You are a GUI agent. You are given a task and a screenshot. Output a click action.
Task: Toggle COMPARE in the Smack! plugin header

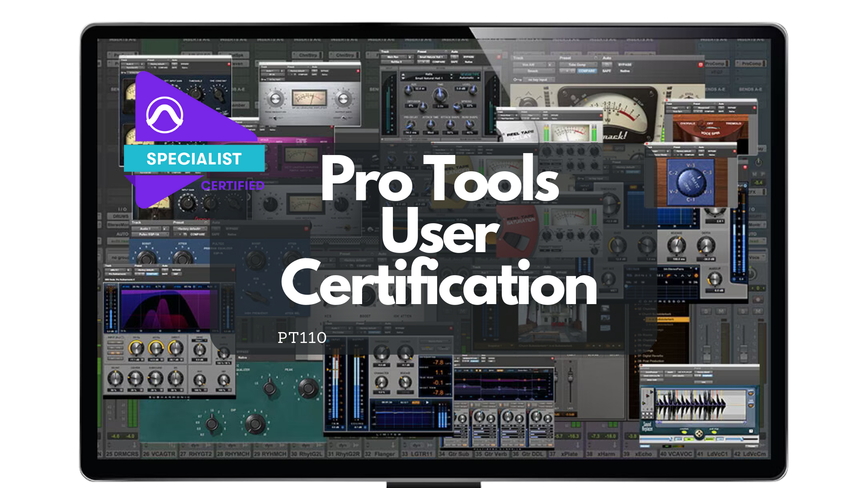(587, 71)
